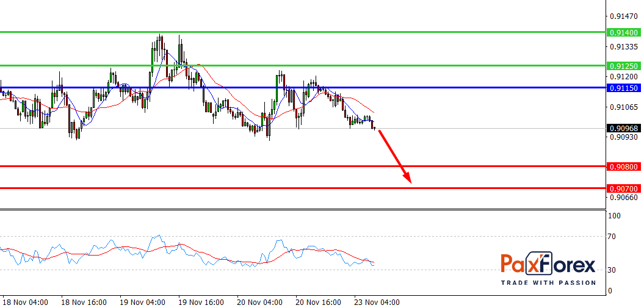Click the 19 Nov 16:00 time label
Viewport: 644px width, 308px height.
pyautogui.click(x=201, y=303)
